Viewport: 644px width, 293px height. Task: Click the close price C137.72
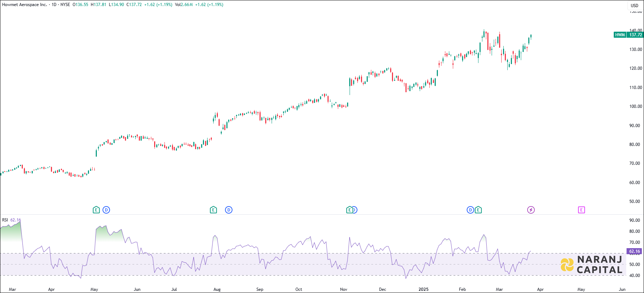pos(134,5)
